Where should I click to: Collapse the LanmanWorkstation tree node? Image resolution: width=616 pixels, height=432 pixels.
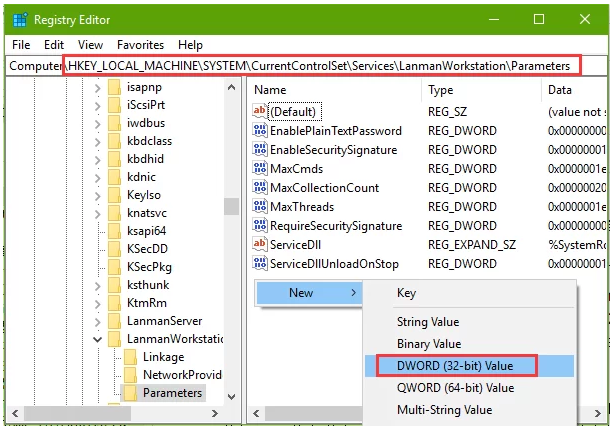point(97,340)
